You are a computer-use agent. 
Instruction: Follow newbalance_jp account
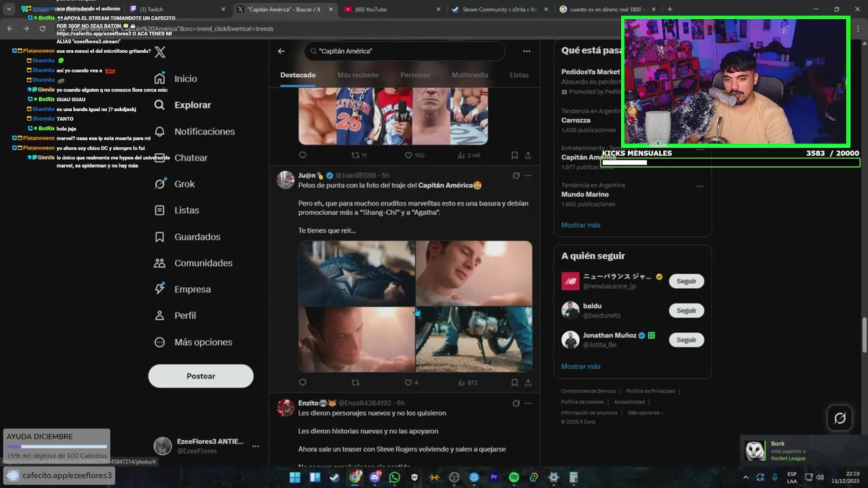686,281
